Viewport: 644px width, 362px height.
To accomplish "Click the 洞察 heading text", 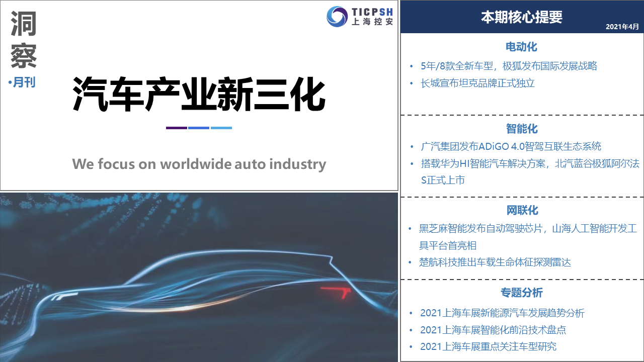I will point(24,40).
